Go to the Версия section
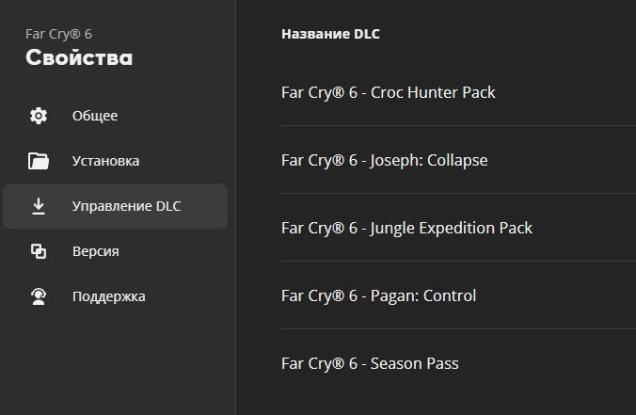This screenshot has height=415, width=636. click(x=95, y=251)
